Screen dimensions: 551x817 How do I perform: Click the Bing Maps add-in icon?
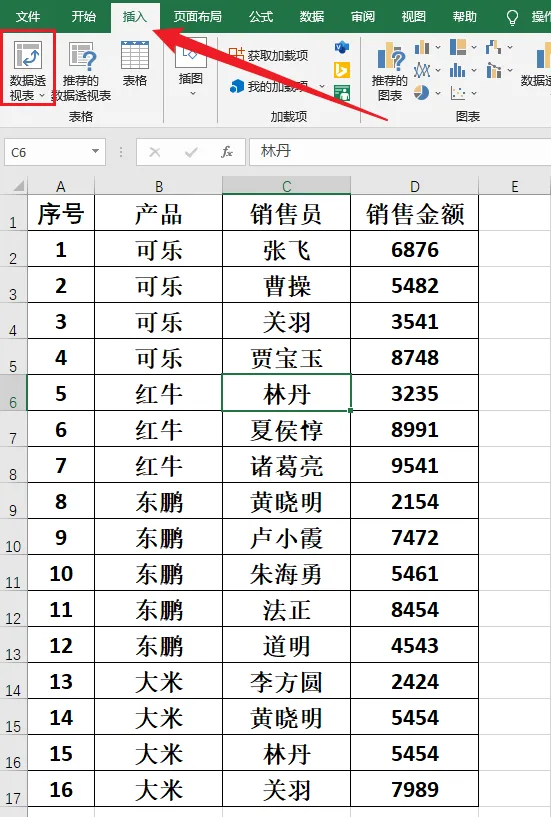pos(342,70)
